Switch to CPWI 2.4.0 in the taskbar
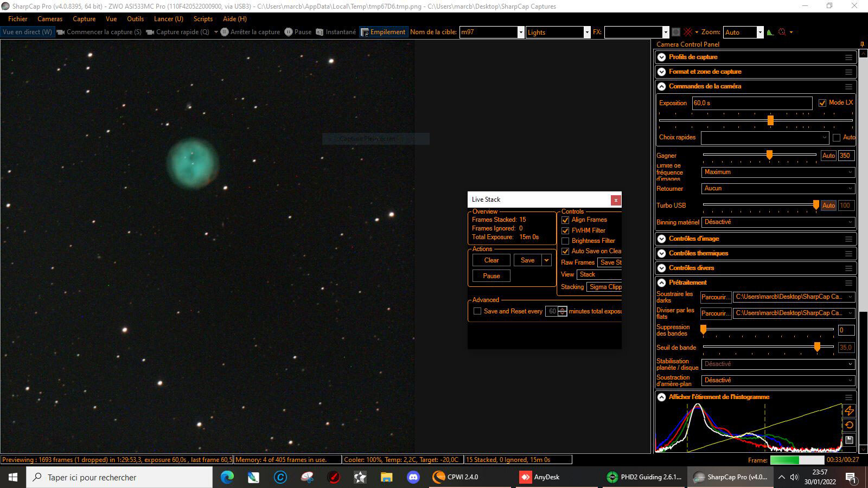This screenshot has width=868, height=488. [470, 477]
